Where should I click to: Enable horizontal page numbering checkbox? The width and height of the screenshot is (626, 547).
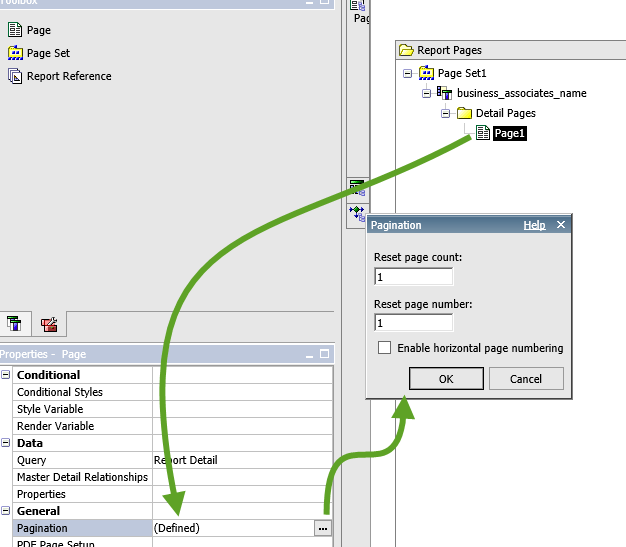tap(384, 347)
